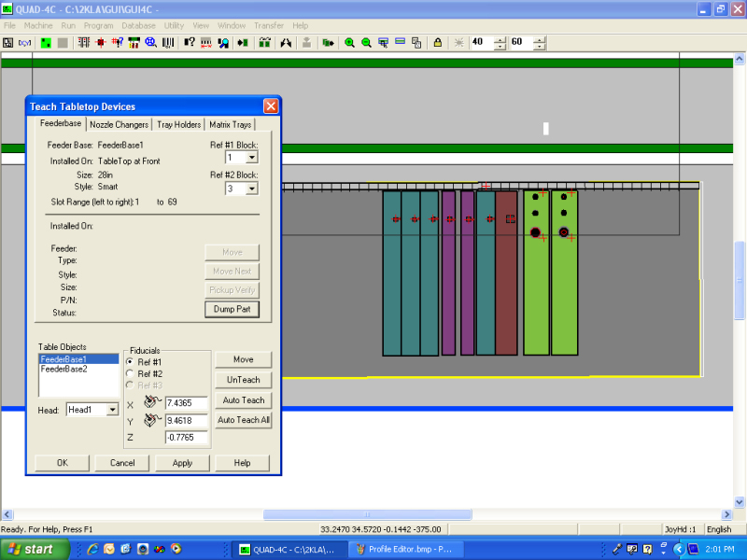Click the Help button in the dialog
747x560 pixels.
coord(242,463)
